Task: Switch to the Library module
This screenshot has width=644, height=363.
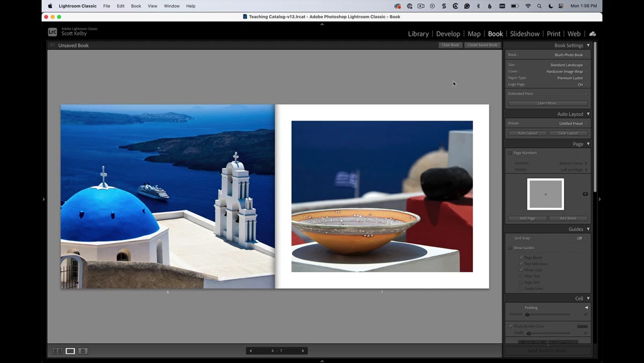Action: coord(418,34)
